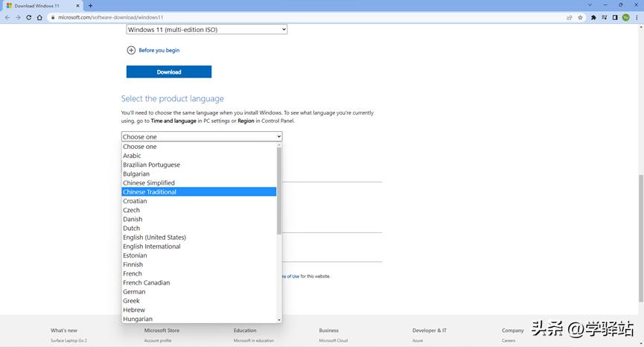The image size is (644, 347).
Task: Click the page vertical scrollbar thumb
Action: 641,238
